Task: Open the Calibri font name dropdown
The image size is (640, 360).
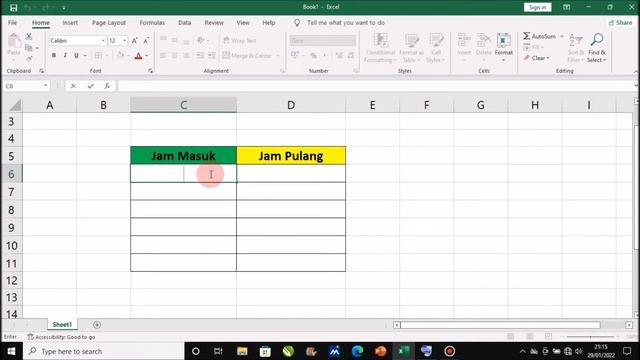Action: point(103,40)
